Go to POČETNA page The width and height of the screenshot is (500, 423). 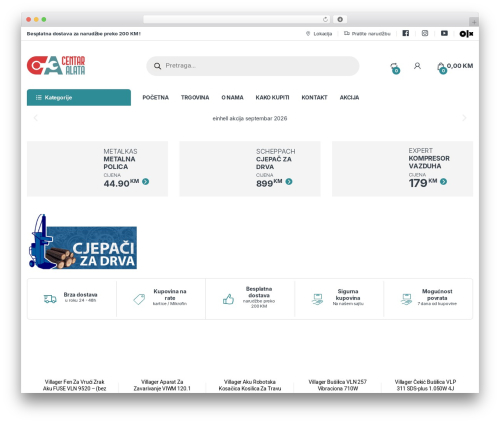(155, 97)
